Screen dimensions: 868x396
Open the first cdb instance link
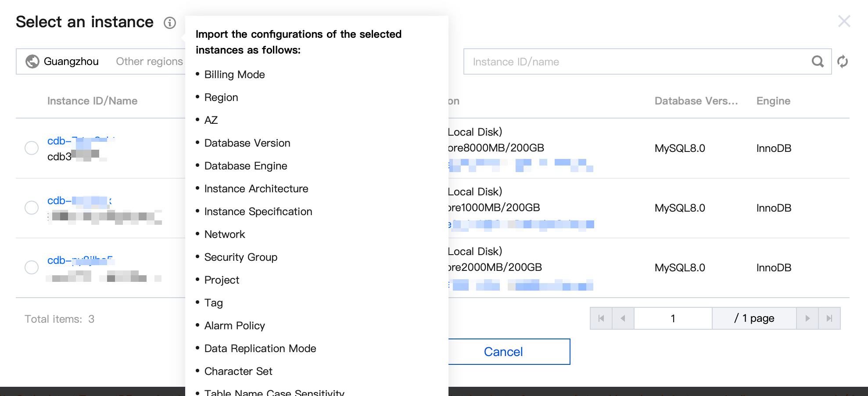tap(79, 141)
